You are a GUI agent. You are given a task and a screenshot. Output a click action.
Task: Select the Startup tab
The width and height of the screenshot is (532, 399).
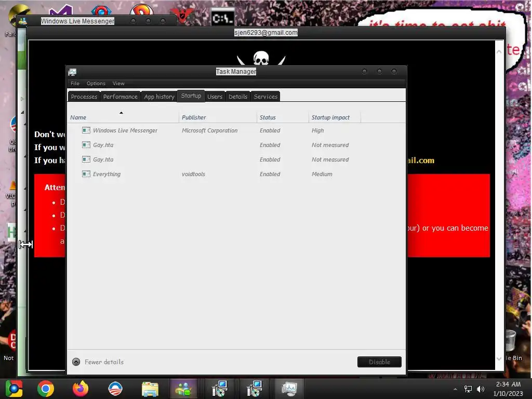coord(191,96)
